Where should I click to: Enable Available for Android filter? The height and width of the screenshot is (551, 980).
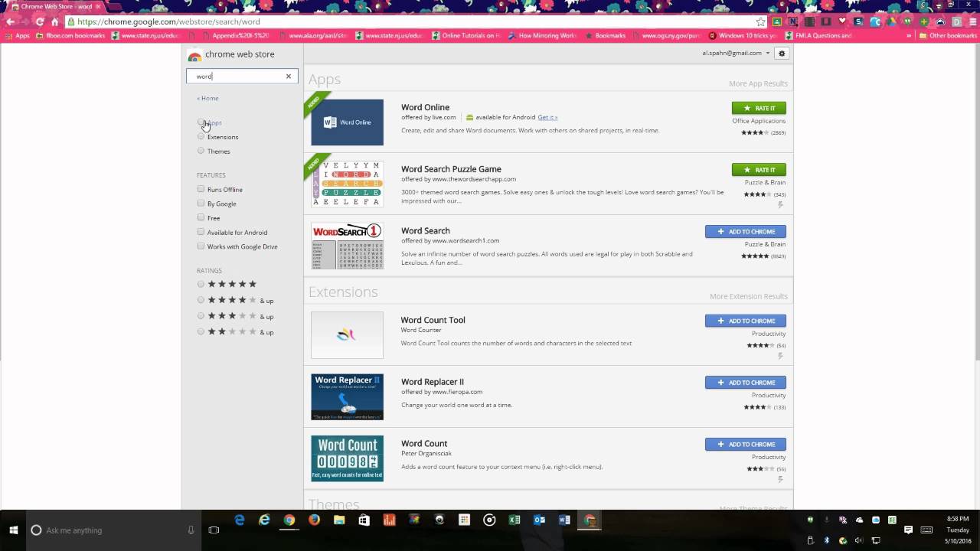pyautogui.click(x=201, y=232)
